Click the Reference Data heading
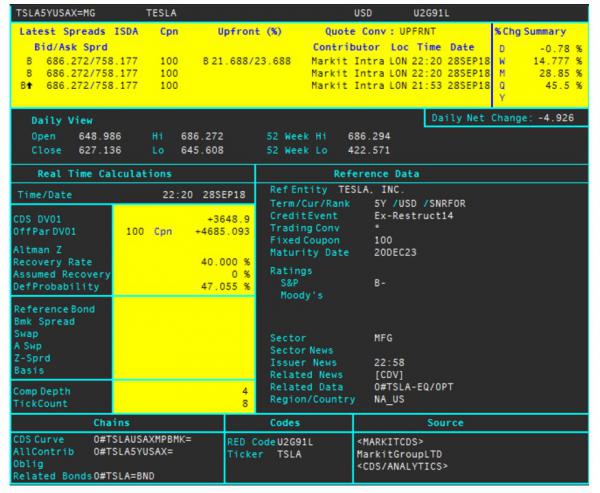Viewport: 600px width, 493px height. point(377,174)
